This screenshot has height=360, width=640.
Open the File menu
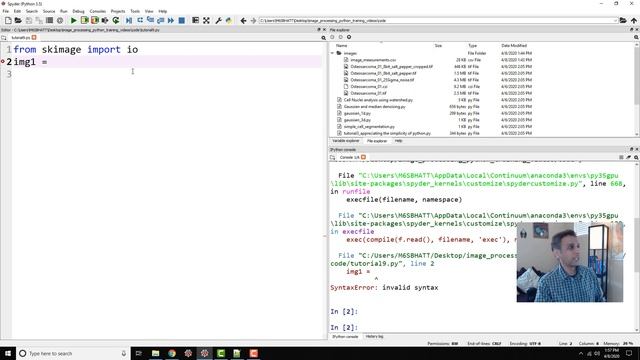[x=6, y=11]
